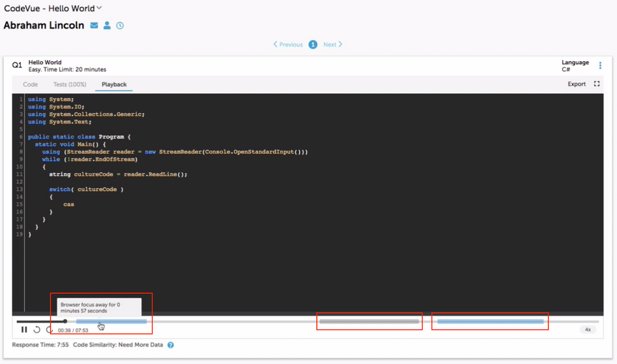Viewport: 617px width, 364px height.
Task: Enter fullscreen with the expand icon
Action: click(597, 84)
